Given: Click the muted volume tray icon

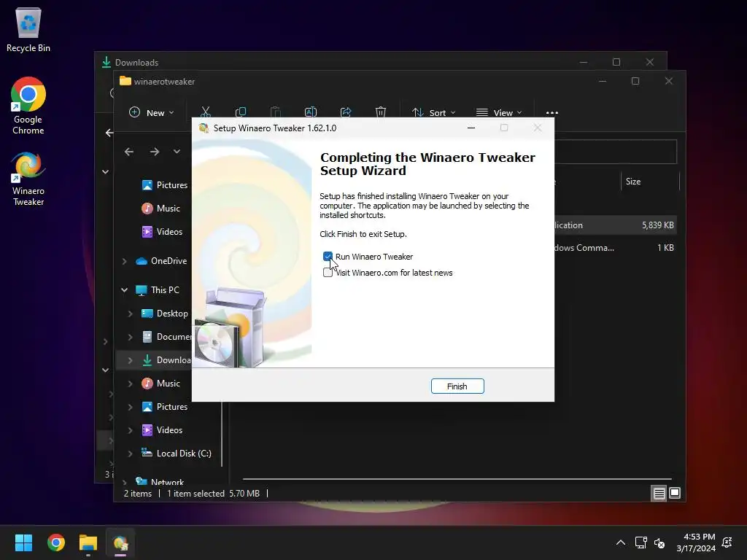Looking at the screenshot, I should (x=659, y=542).
